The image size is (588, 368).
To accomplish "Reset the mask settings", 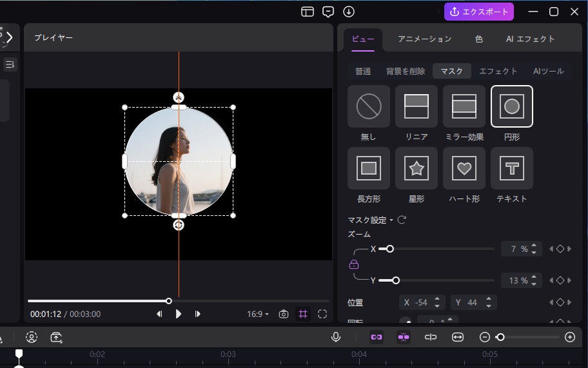I will [402, 220].
